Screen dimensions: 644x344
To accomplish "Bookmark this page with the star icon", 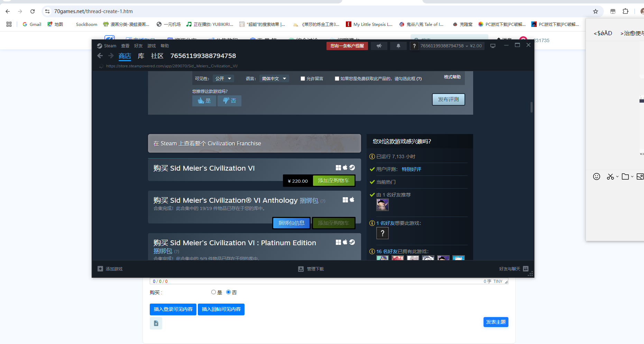I will pyautogui.click(x=596, y=11).
